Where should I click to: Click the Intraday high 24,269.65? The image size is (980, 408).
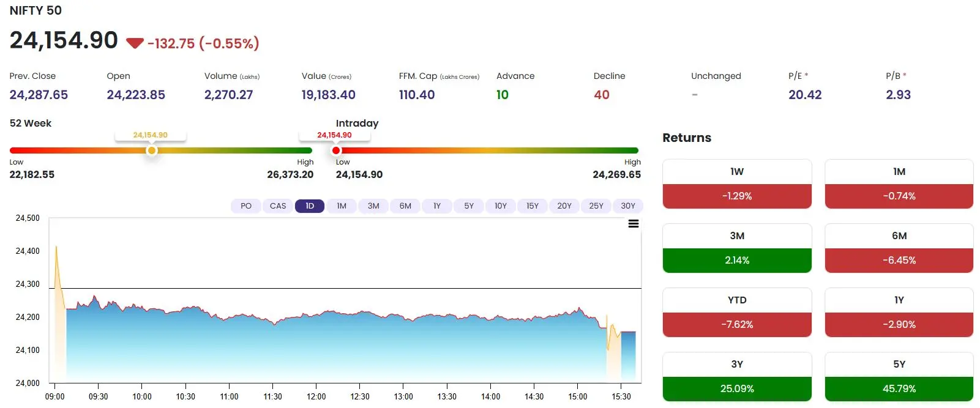(x=616, y=174)
